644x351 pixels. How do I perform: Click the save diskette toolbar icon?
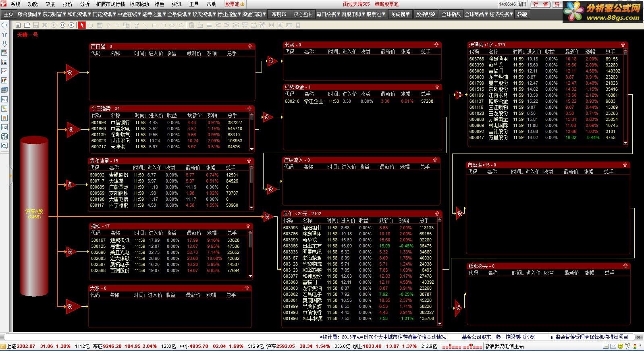36,25
